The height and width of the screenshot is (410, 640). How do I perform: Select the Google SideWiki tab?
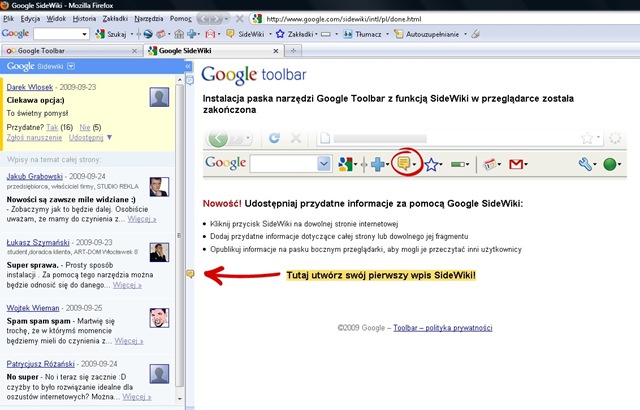(x=212, y=51)
